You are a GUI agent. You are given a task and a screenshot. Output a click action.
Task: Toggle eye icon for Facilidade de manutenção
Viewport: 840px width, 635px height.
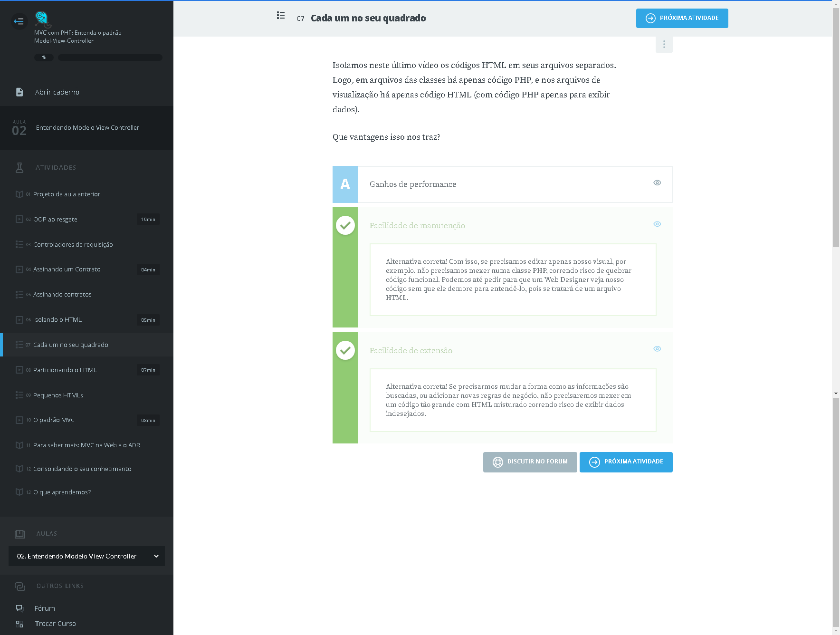[657, 224]
